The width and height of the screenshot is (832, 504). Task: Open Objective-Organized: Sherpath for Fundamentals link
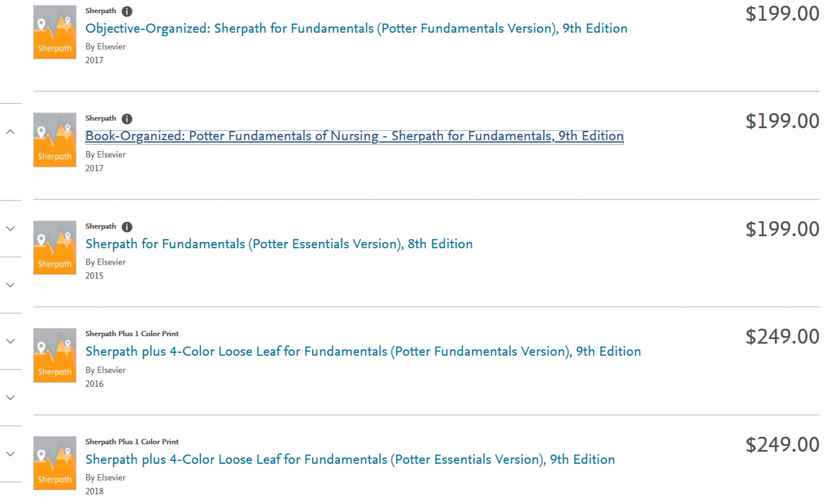(x=356, y=28)
